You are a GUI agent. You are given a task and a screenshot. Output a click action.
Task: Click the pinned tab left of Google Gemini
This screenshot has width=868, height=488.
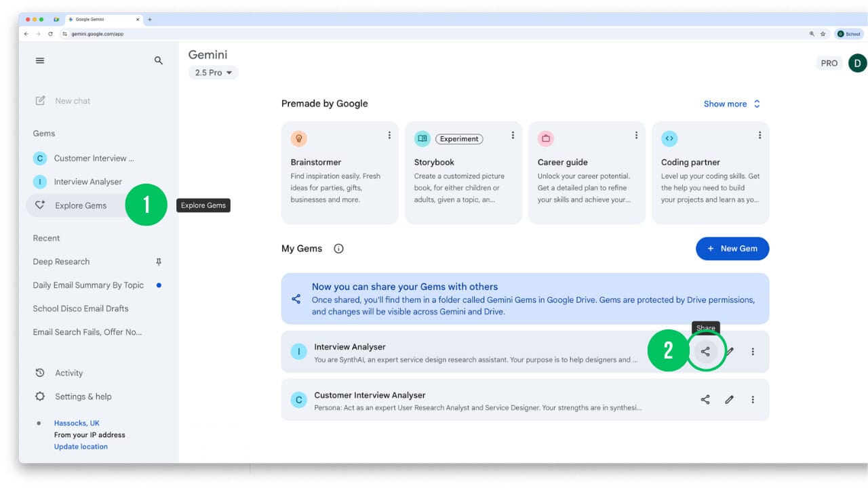coord(56,19)
